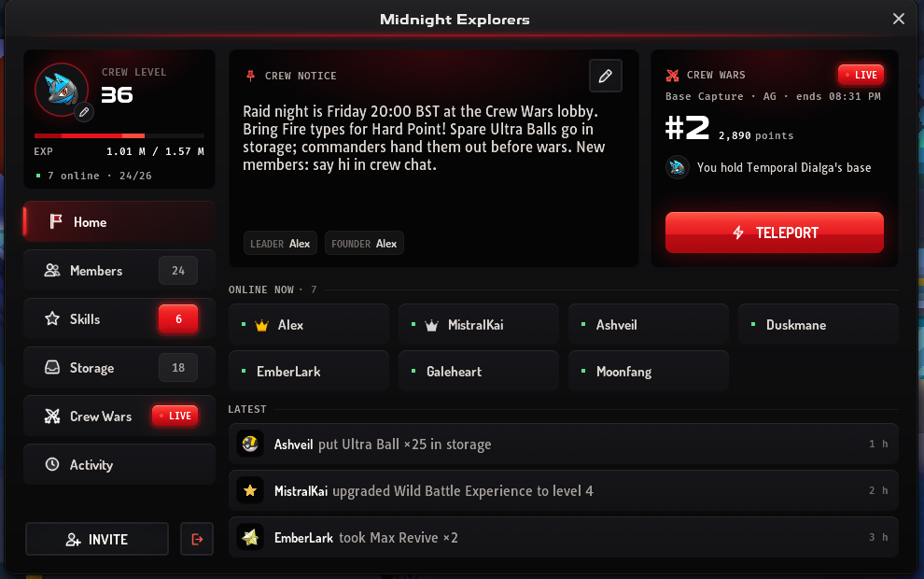924x579 pixels.
Task: Click the Members people icon
Action: tap(52, 271)
